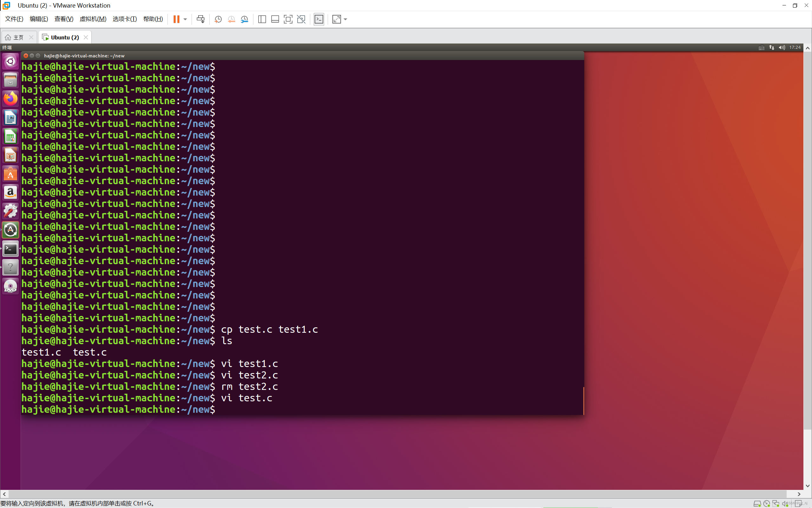812x508 pixels.
Task: Close the 主页 tab
Action: [x=31, y=37]
